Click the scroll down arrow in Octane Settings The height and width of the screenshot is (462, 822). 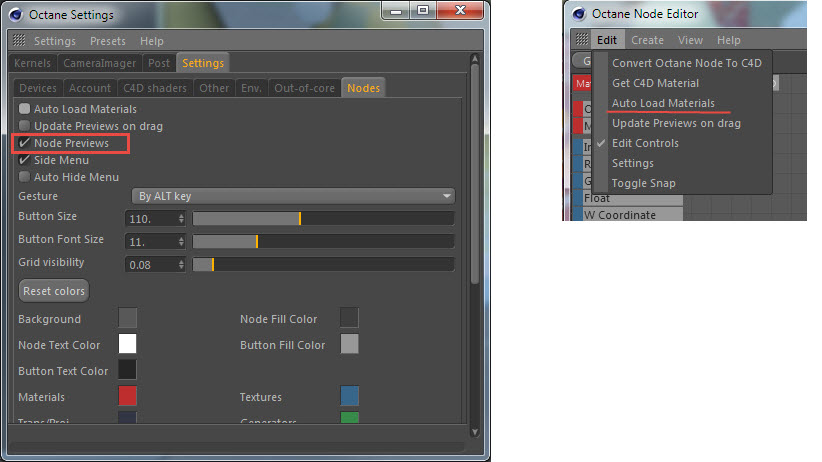(475, 432)
